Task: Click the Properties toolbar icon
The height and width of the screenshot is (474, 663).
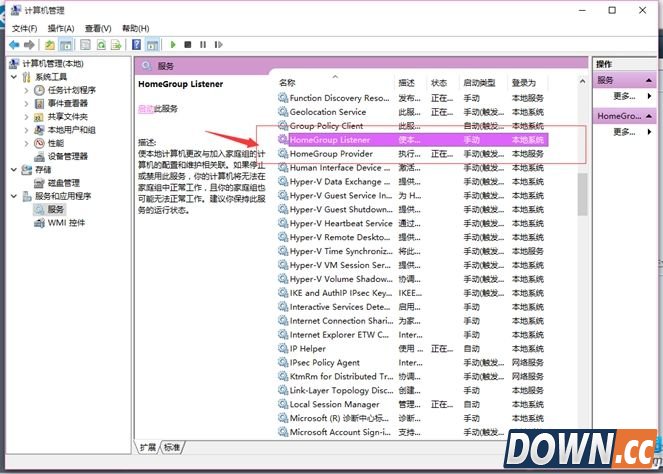Action: 85,44
